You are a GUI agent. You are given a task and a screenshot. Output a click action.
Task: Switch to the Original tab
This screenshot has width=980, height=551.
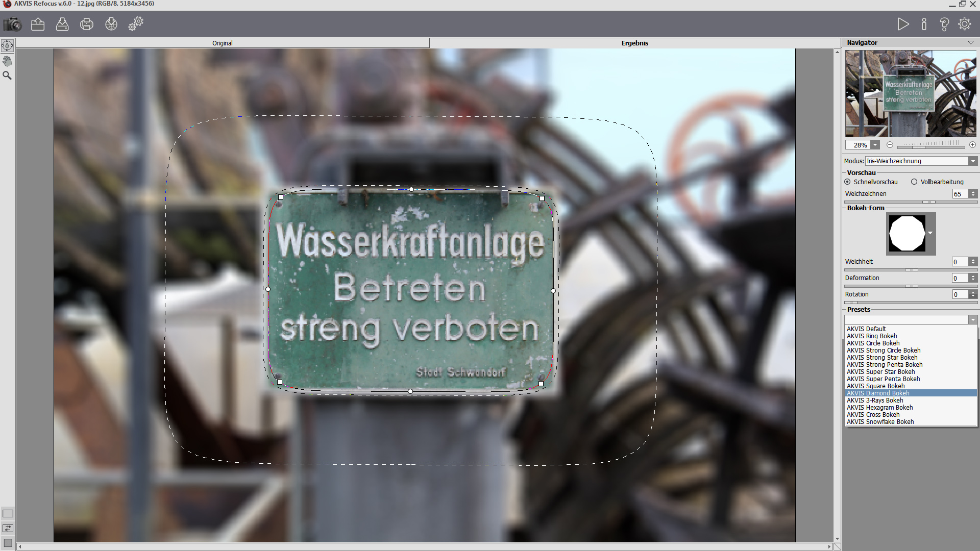[222, 43]
